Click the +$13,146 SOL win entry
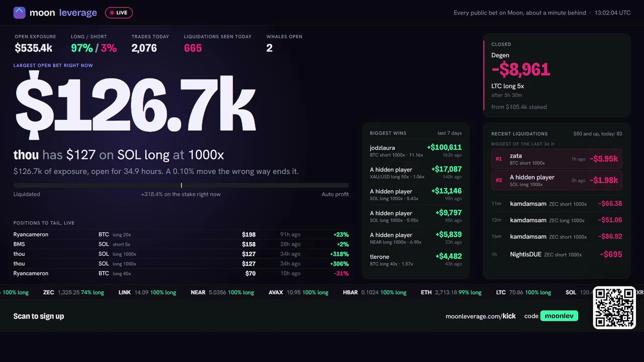644x362 pixels. pos(416,194)
